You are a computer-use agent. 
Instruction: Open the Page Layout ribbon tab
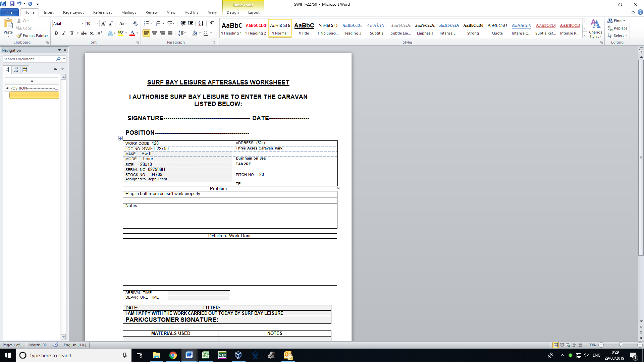pyautogui.click(x=73, y=12)
